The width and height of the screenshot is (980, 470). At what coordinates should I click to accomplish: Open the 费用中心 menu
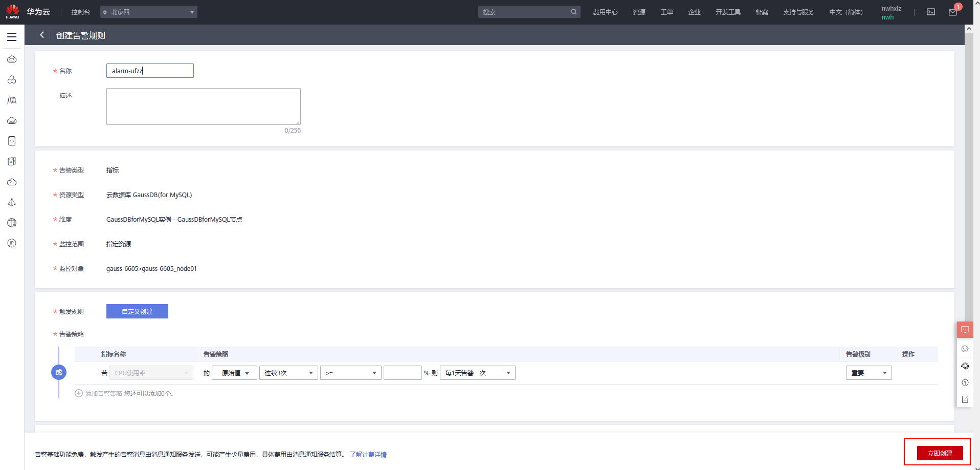(x=605, y=12)
